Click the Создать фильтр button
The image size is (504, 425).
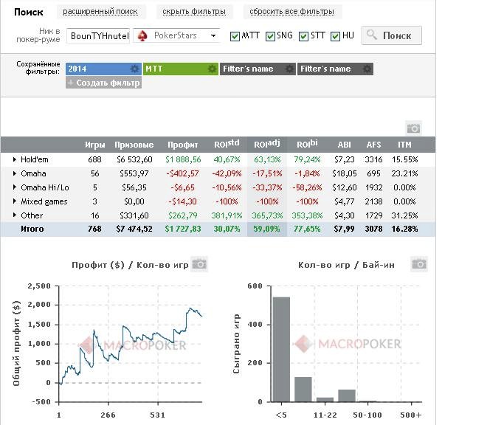click(103, 83)
